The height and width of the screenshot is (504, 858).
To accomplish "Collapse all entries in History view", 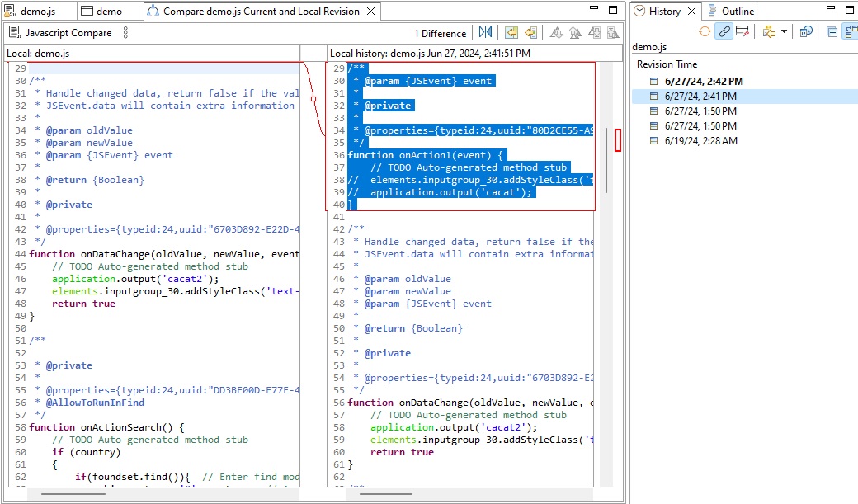I will click(x=832, y=32).
